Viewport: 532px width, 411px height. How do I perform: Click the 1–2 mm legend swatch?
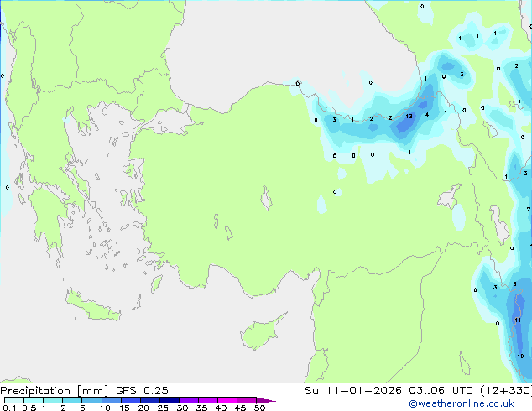53,400
